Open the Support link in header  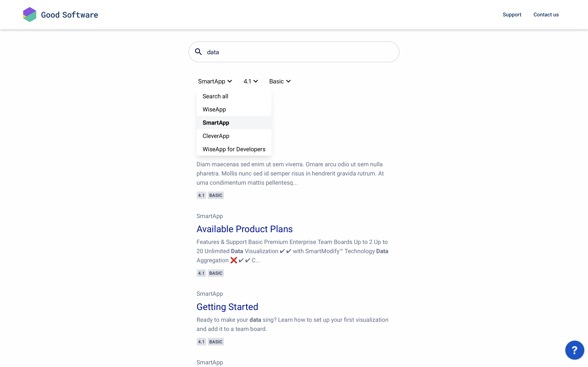point(512,15)
